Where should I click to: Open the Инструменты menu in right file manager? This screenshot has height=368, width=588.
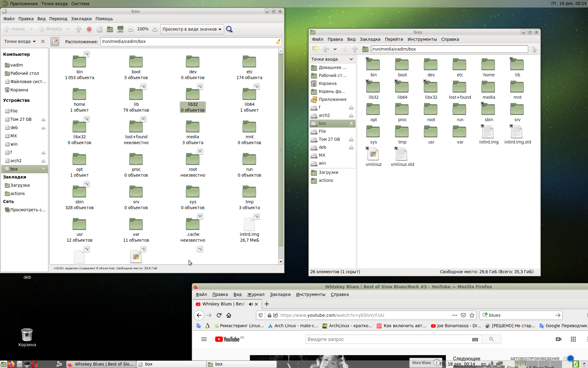422,39
